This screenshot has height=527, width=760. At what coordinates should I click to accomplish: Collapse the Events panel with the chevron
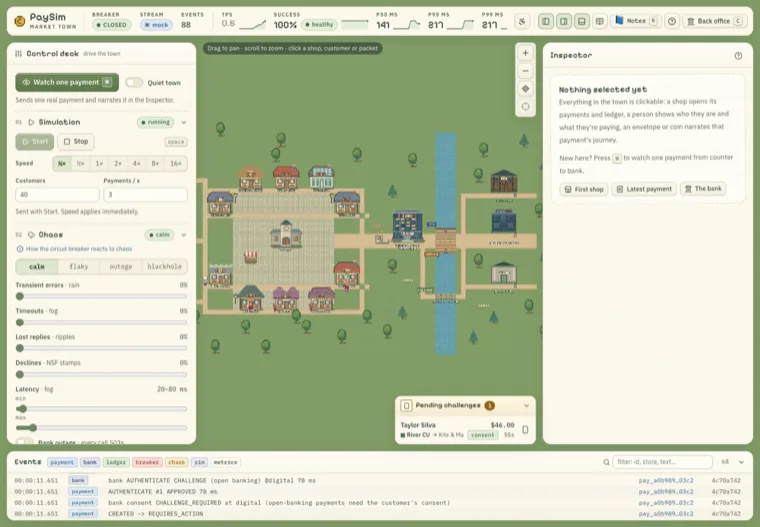click(741, 462)
